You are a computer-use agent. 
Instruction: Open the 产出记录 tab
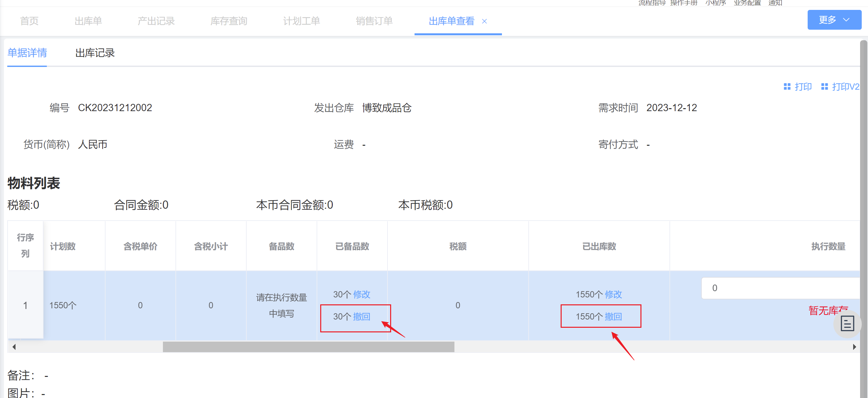pos(156,21)
